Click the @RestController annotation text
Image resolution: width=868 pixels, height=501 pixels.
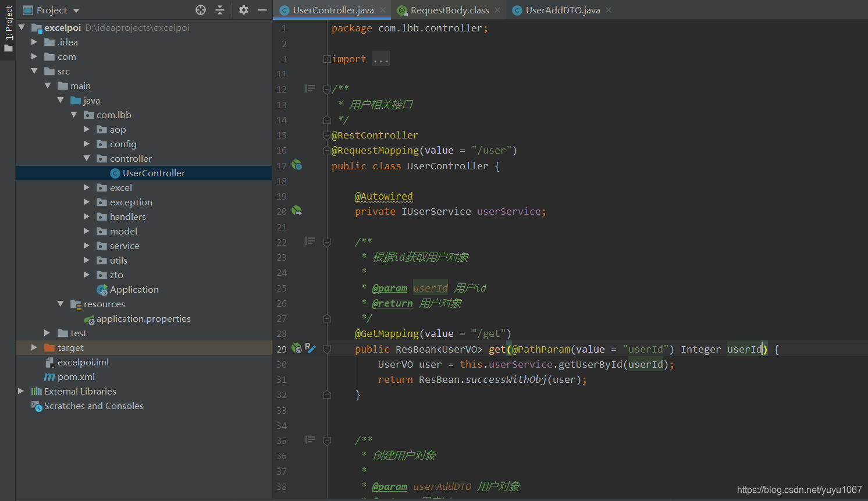[375, 135]
